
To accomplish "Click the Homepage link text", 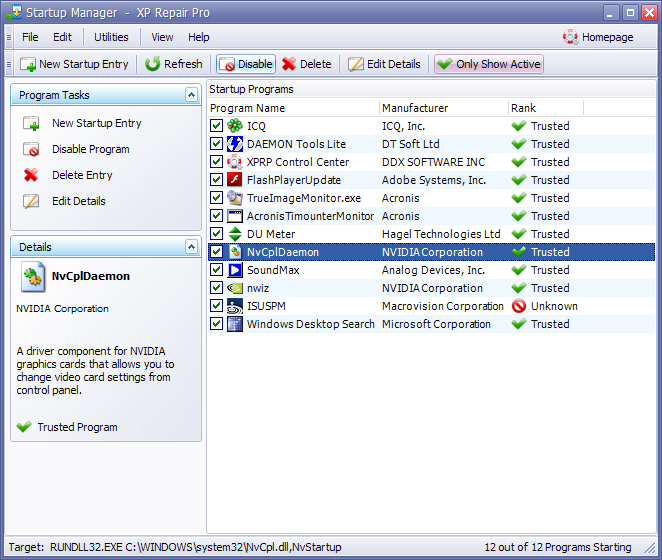I will [608, 37].
